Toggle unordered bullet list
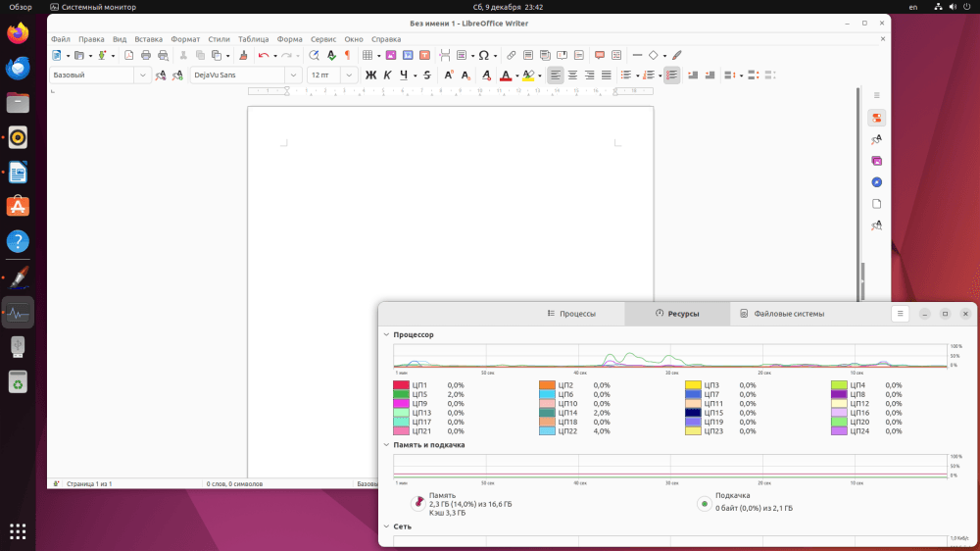The width and height of the screenshot is (980, 551). pyautogui.click(x=625, y=75)
